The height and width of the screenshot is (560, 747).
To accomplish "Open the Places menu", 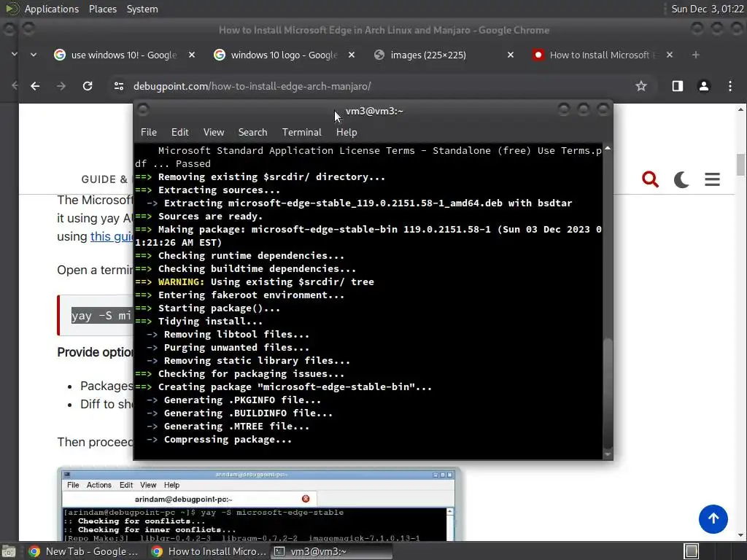I will click(102, 9).
